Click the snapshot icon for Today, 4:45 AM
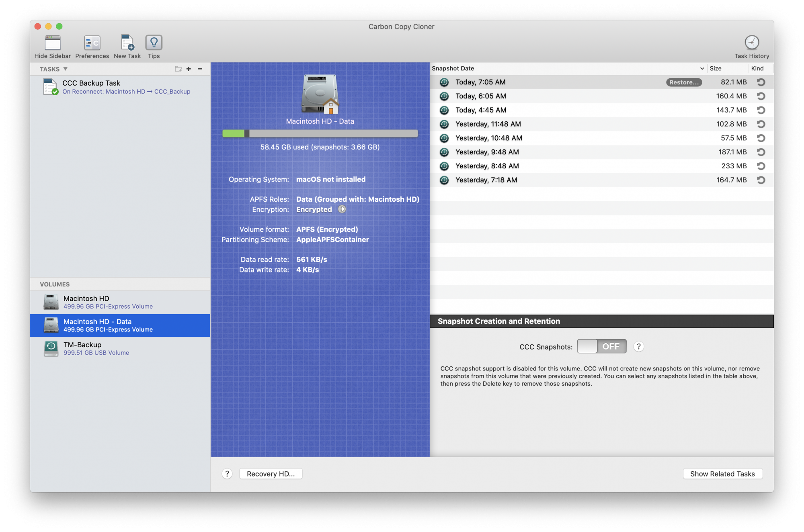 [444, 110]
